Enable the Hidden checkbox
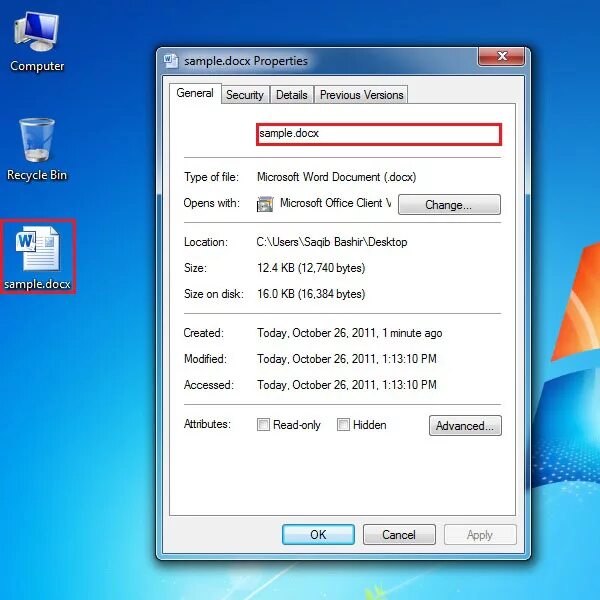600x600 pixels. (343, 424)
